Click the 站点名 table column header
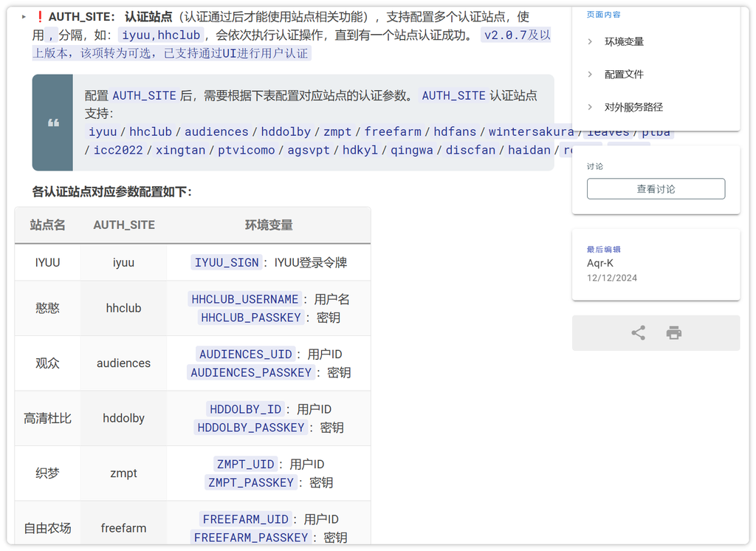 coord(47,225)
